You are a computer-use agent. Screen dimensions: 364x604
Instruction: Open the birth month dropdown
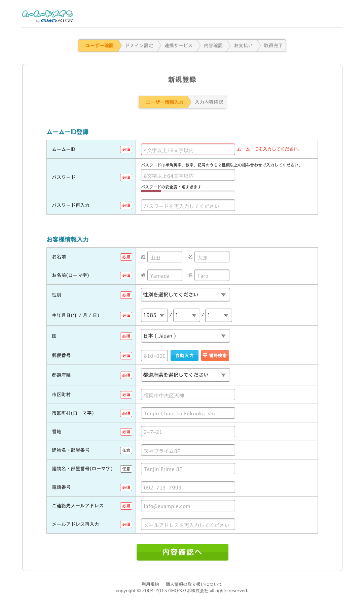(186, 315)
